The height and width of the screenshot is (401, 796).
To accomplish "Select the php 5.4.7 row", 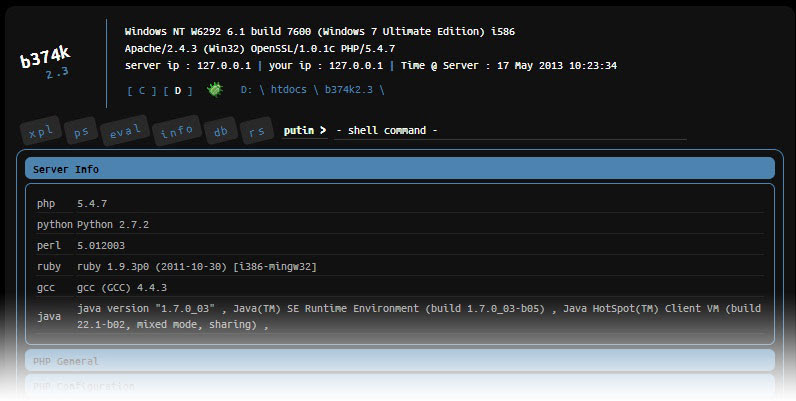I will pos(400,204).
